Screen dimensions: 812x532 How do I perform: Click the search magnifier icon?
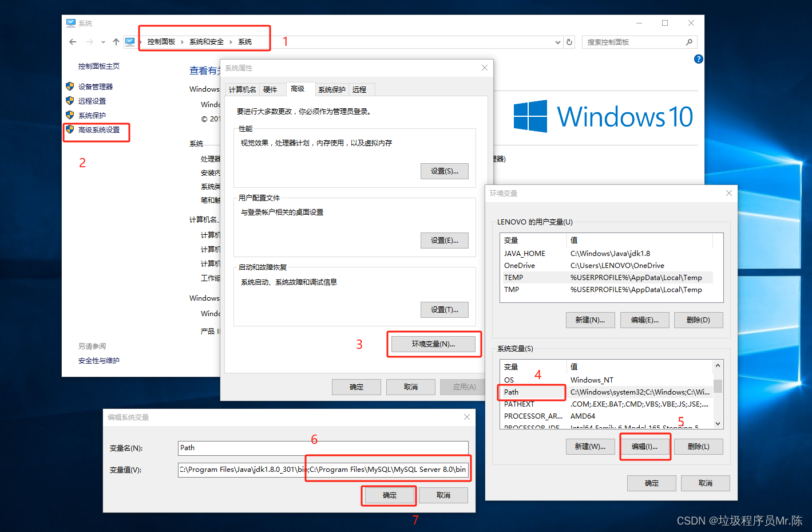click(x=689, y=42)
